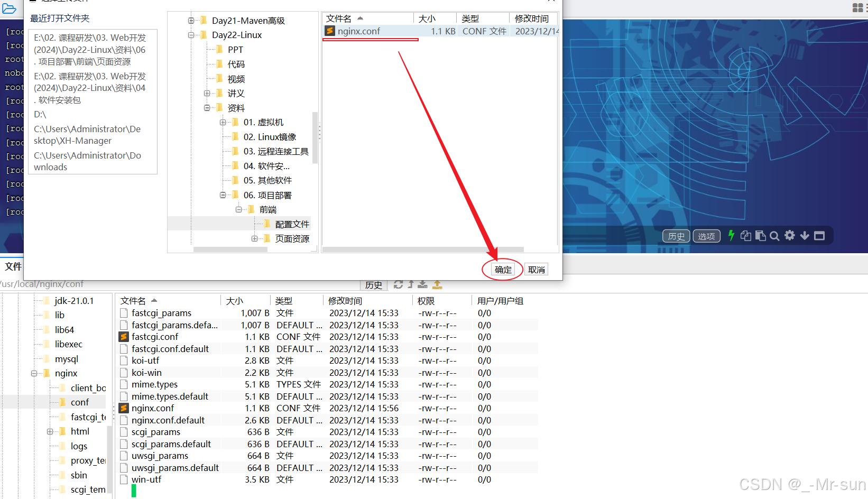
Task: Click the go-up-directory arrow icon
Action: pos(411,284)
